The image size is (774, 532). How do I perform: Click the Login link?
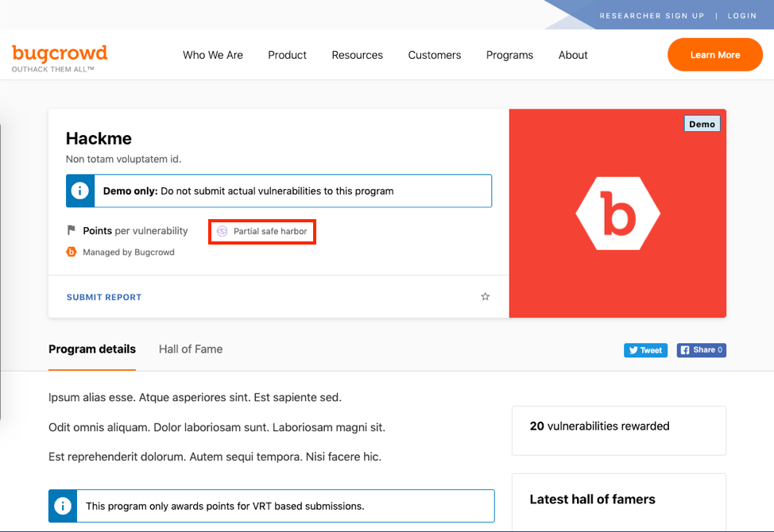[742, 16]
